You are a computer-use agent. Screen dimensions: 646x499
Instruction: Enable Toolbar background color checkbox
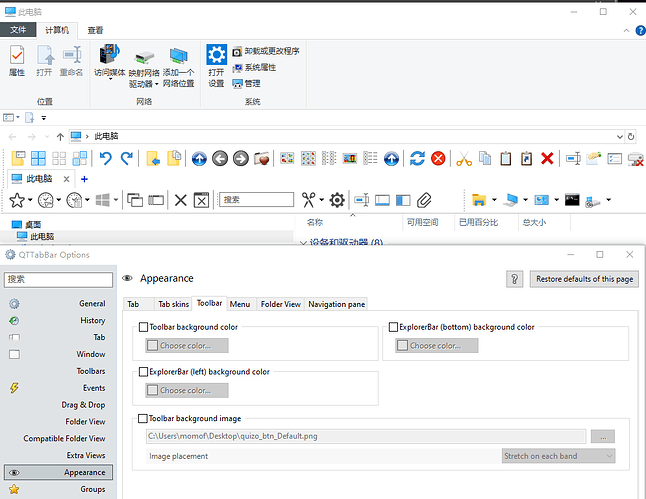pyautogui.click(x=144, y=327)
